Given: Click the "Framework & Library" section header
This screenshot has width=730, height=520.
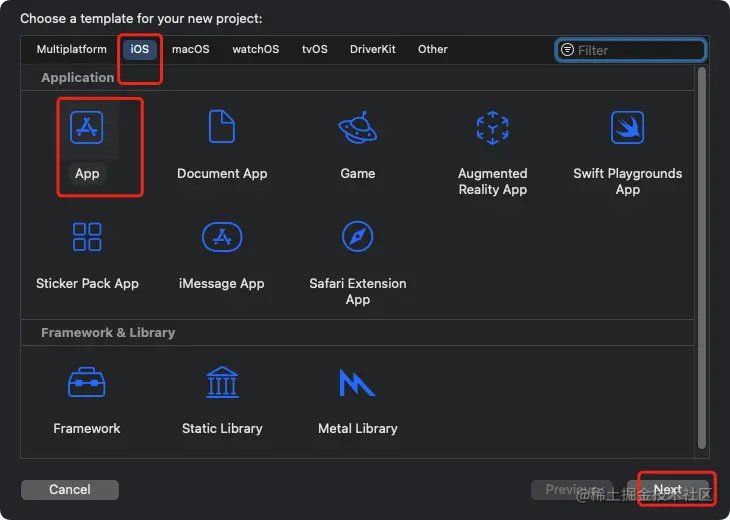Looking at the screenshot, I should pyautogui.click(x=108, y=332).
